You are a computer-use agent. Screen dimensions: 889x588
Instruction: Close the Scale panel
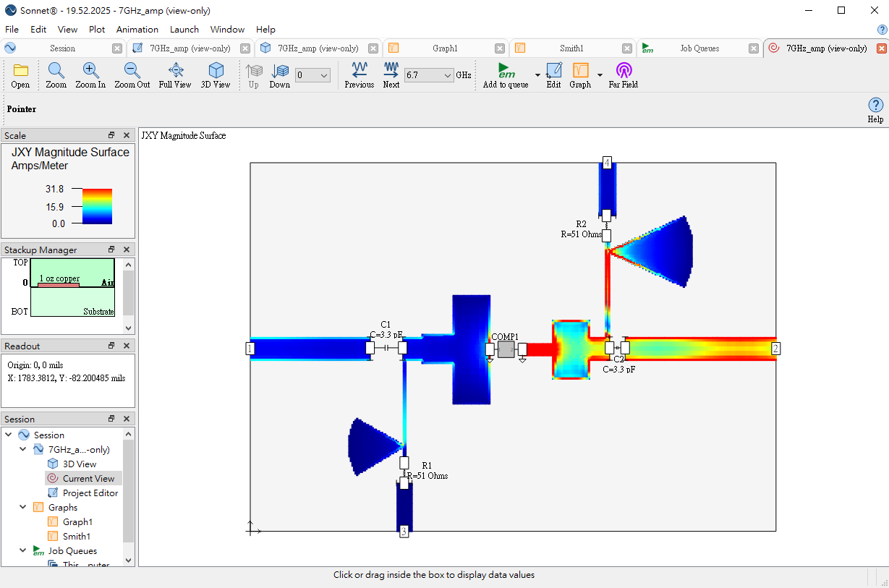127,135
